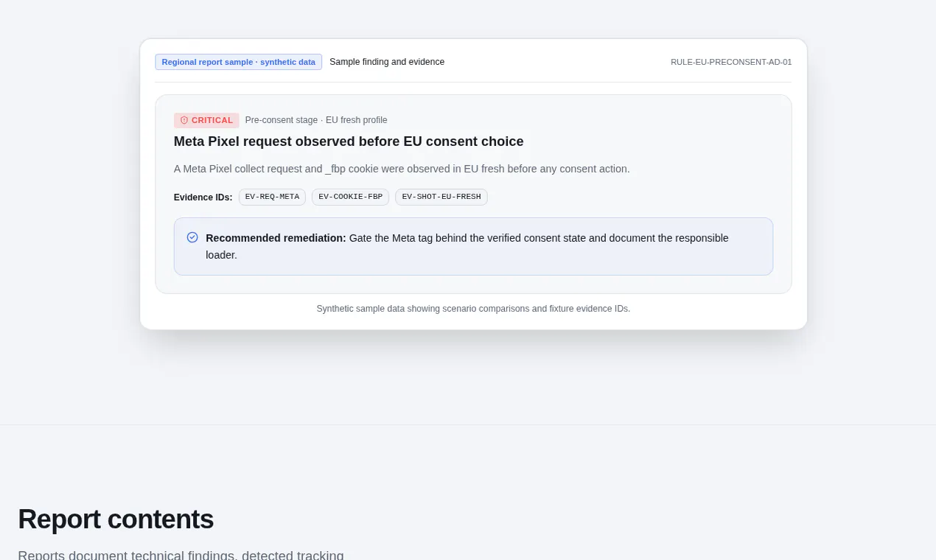Click the Pre-consent stage · EU fresh profile text

point(316,120)
